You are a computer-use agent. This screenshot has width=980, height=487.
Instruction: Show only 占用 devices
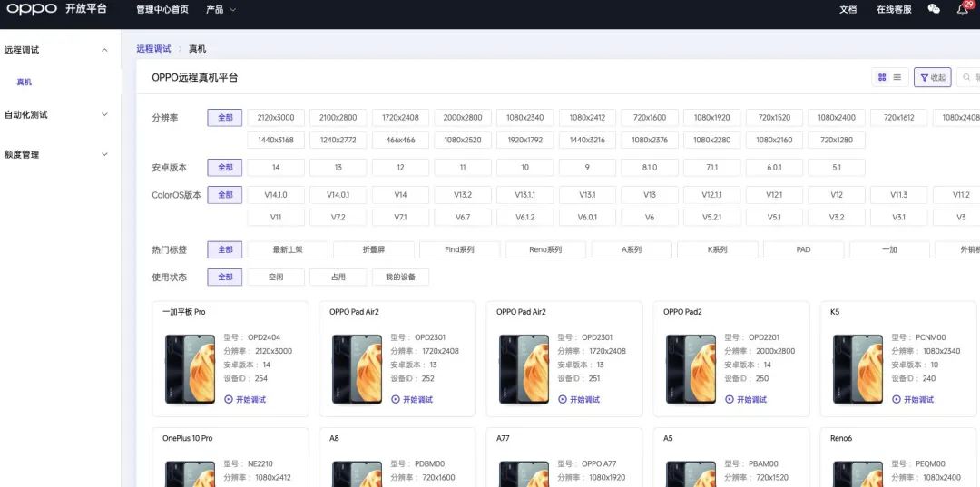338,278
